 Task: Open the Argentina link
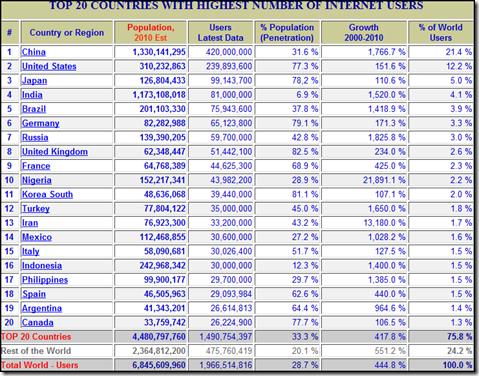[42, 308]
